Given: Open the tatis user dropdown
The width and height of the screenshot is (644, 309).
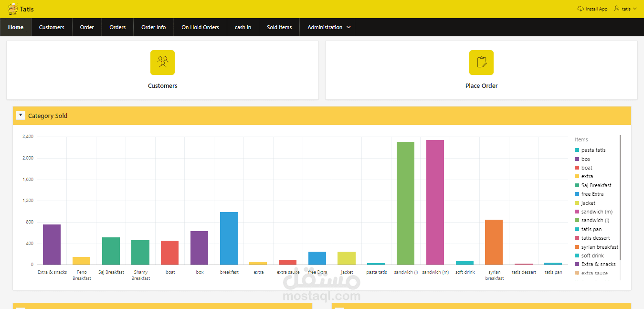Looking at the screenshot, I should pyautogui.click(x=625, y=9).
